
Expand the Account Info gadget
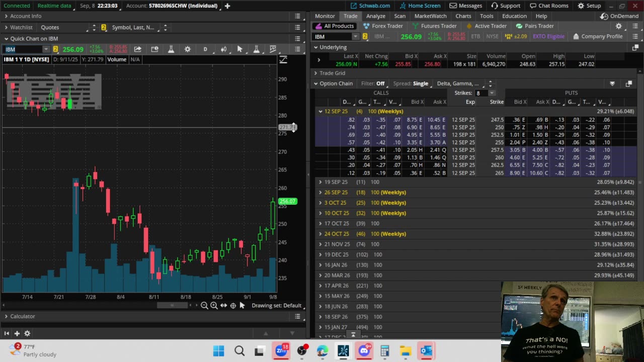[6, 16]
